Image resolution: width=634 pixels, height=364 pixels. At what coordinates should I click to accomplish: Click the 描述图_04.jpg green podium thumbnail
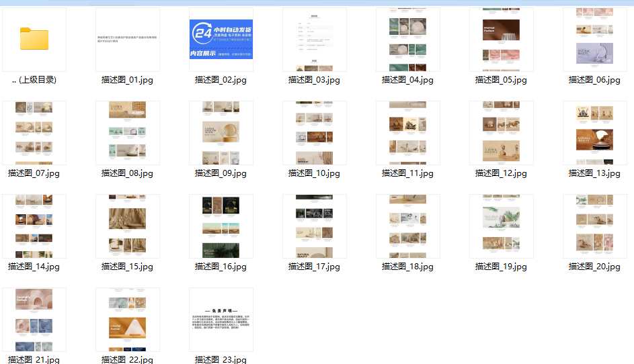coord(407,40)
